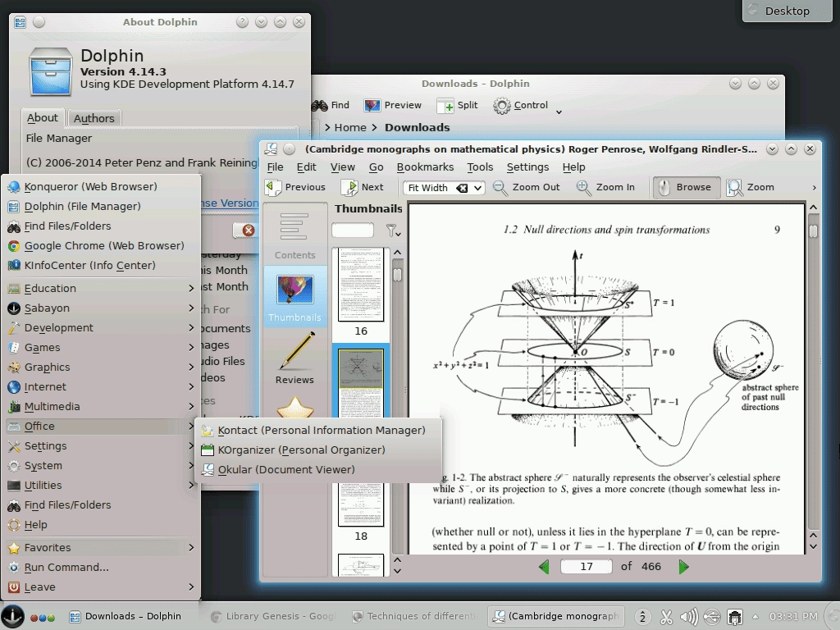Expand the Multimedia submenu

coord(101,407)
